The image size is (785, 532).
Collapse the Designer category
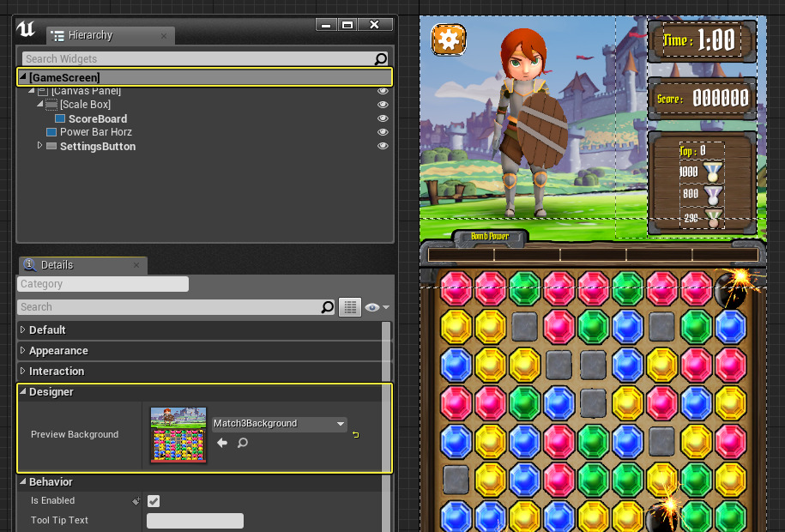22,391
